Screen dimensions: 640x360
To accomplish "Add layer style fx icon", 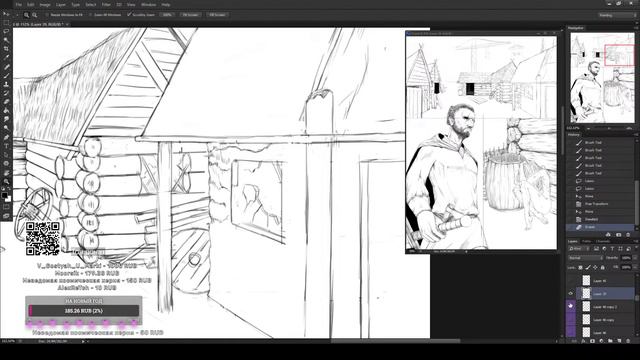I will click(583, 341).
